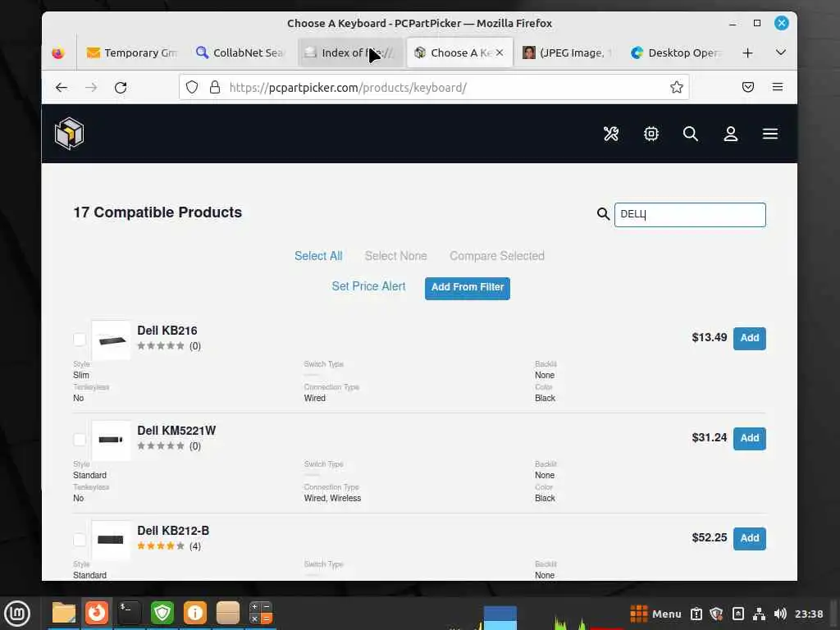This screenshot has width=840, height=630.
Task: Open the orange info app in taskbar
Action: 195,613
